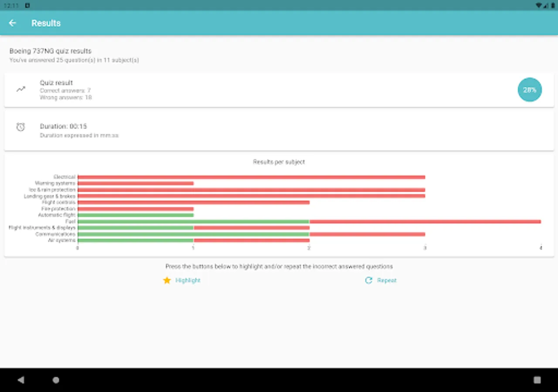558x392 pixels.
Task: Click the "Correct answers: 7" line
Action: [x=65, y=91]
